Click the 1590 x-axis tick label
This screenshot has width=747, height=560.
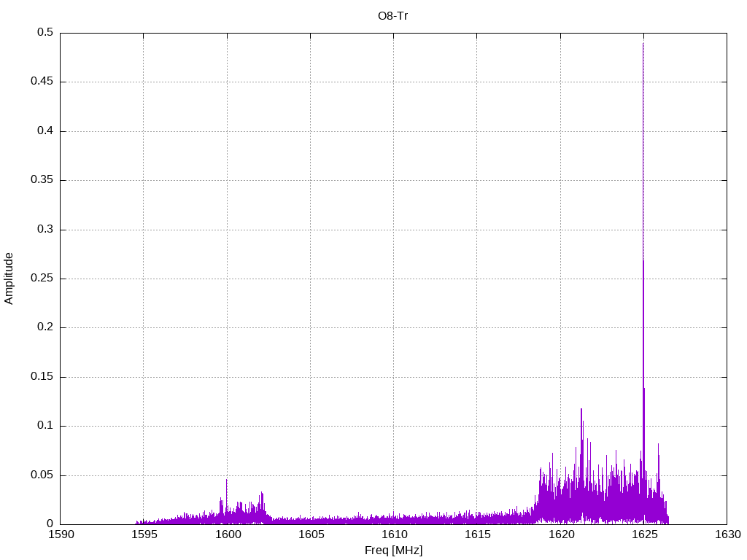[x=61, y=534]
